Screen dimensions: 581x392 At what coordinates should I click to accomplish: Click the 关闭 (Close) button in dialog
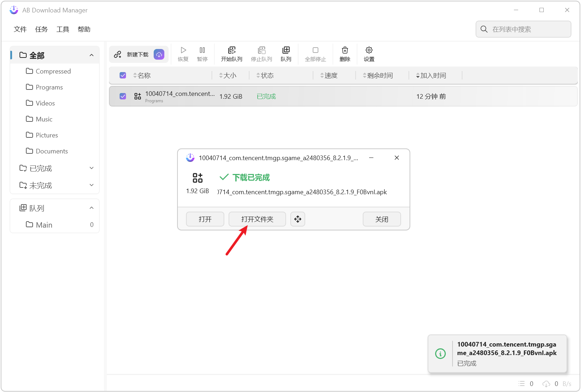[382, 219]
